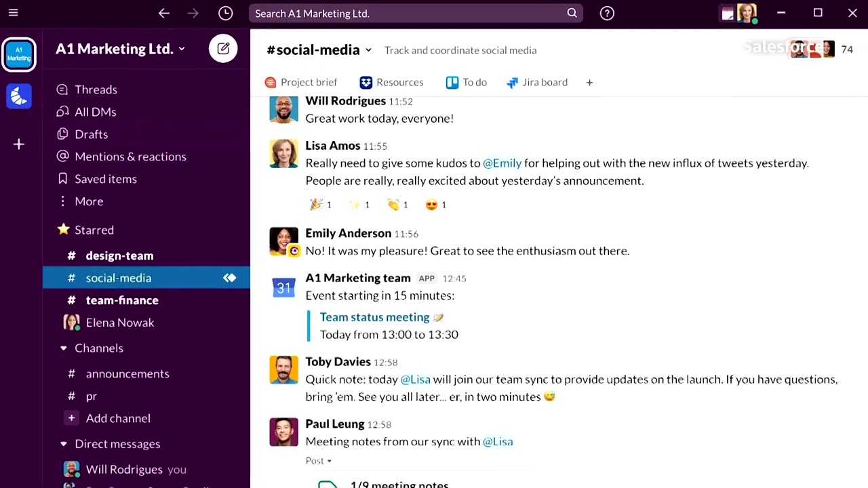Click the sparkles reaction
This screenshot has height=488, width=868.
pos(359,205)
